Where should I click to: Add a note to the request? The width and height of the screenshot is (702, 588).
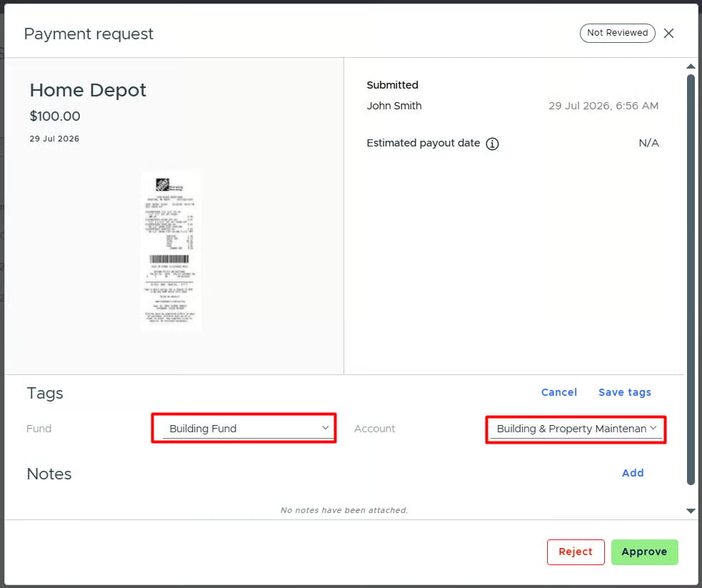pyautogui.click(x=633, y=473)
